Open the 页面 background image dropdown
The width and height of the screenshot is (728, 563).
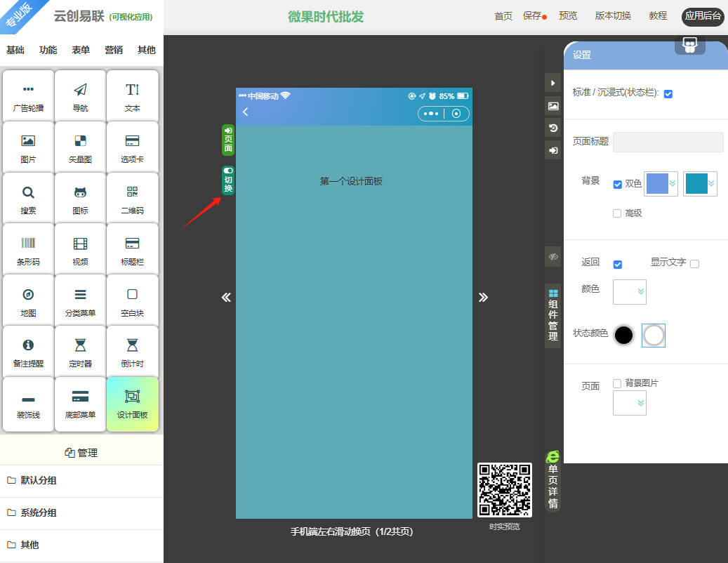point(630,403)
